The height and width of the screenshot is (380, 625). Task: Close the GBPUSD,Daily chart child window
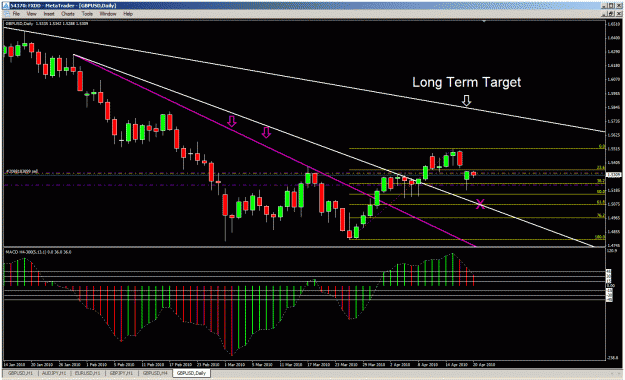click(619, 14)
